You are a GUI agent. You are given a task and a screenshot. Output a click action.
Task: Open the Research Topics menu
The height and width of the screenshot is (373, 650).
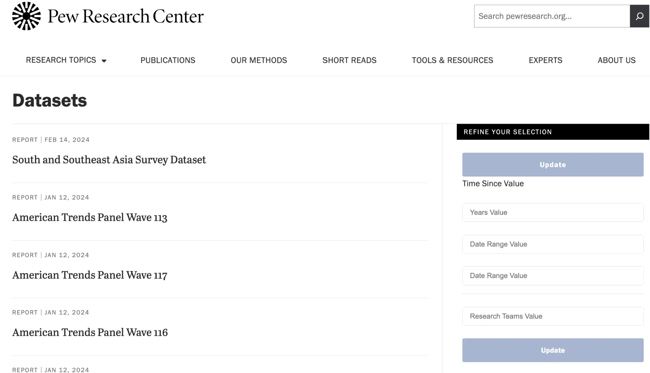click(61, 60)
